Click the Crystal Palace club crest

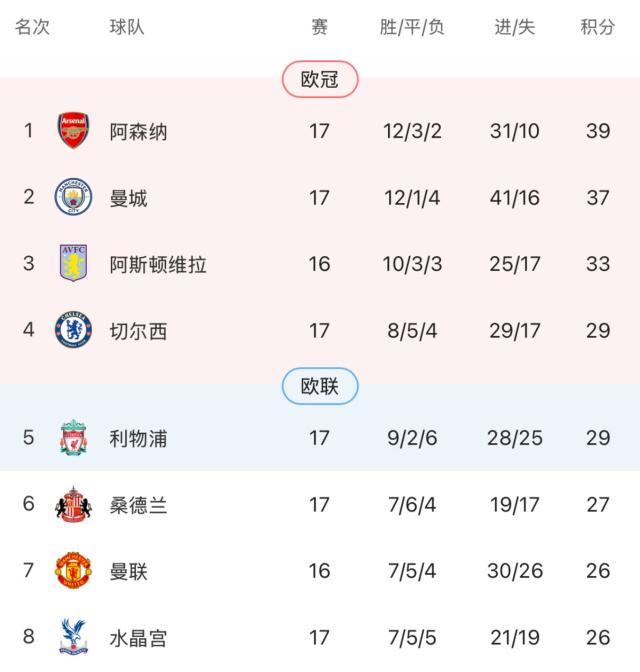click(x=73, y=637)
